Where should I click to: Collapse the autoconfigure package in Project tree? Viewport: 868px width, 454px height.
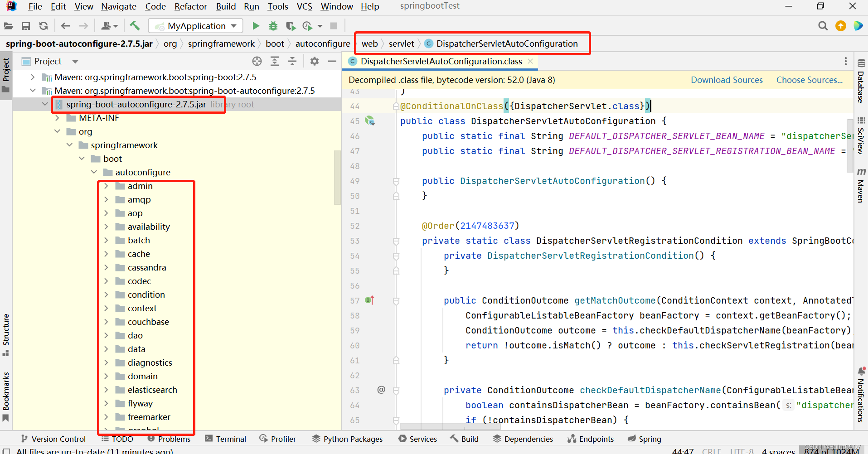coord(94,172)
